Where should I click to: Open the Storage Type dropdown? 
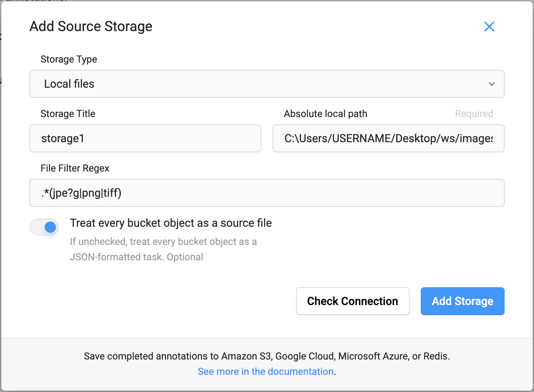click(267, 84)
